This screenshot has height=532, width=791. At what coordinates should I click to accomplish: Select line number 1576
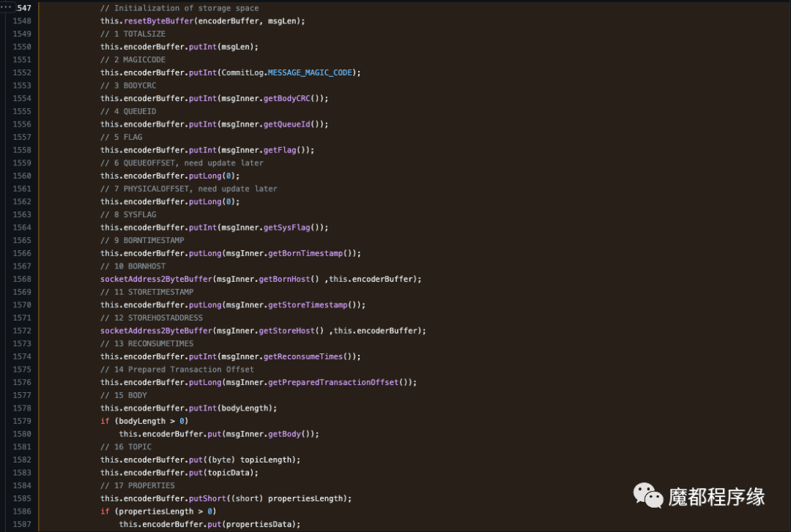[x=22, y=382]
